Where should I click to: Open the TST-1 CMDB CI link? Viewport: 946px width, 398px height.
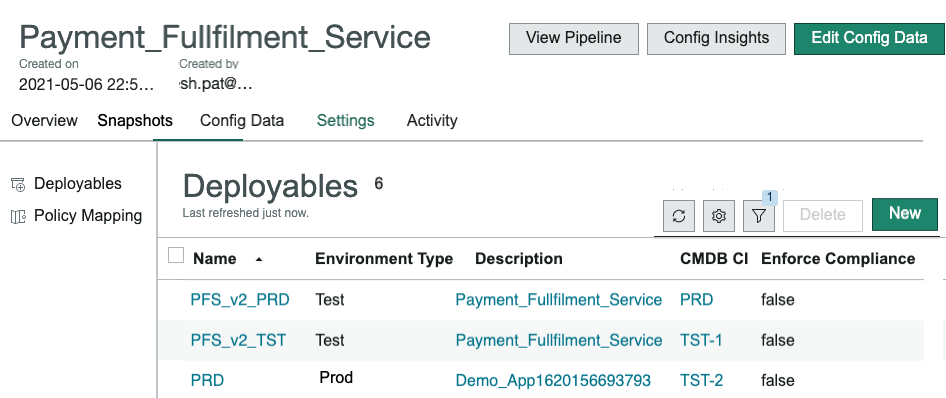(x=701, y=340)
